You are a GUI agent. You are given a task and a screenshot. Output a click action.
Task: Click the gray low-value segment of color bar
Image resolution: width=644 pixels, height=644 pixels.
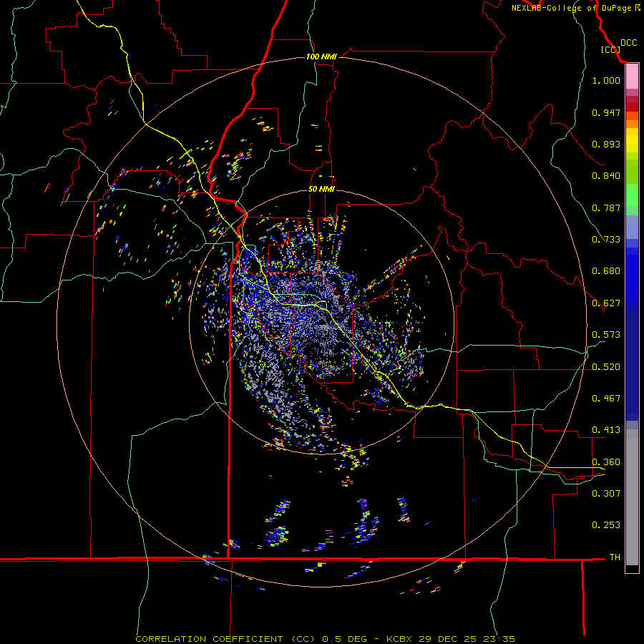click(x=632, y=497)
